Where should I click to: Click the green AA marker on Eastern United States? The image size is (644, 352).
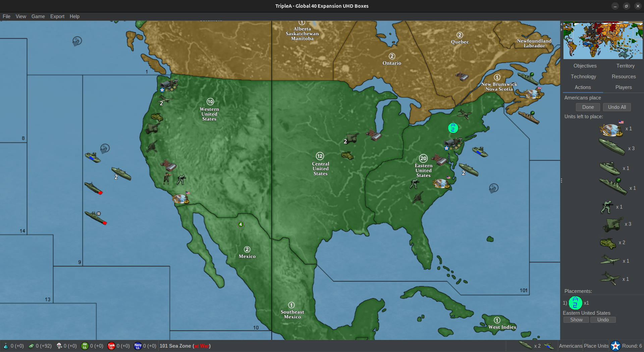[453, 128]
